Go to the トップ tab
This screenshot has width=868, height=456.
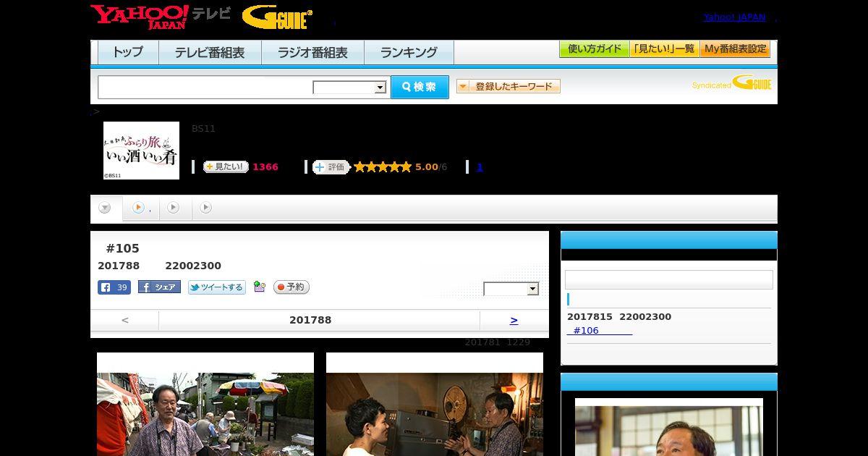point(128,52)
